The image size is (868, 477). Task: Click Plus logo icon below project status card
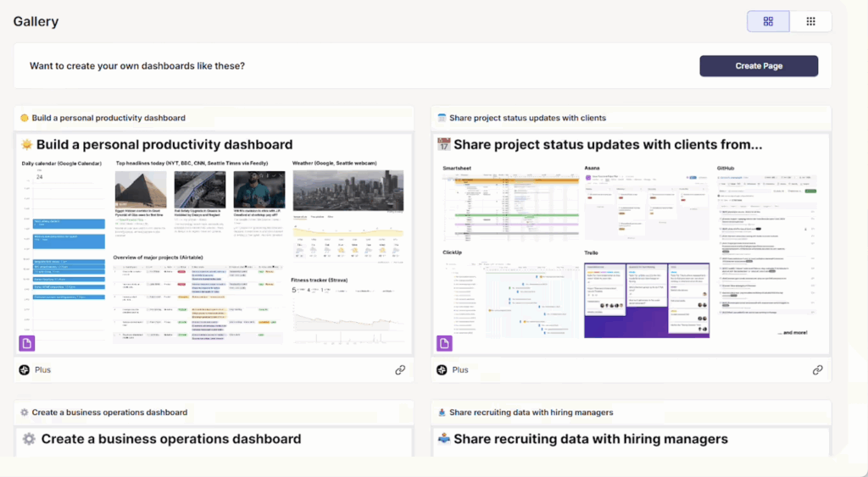click(440, 370)
